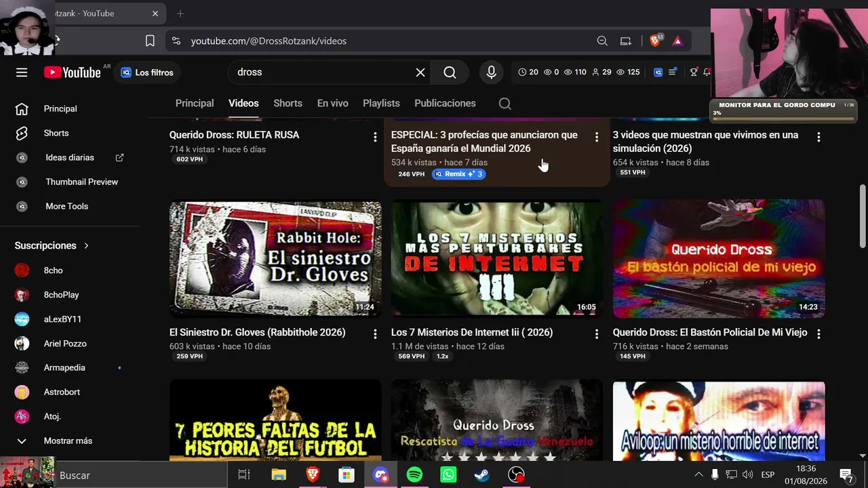Search within the channel using magnifier
The height and width of the screenshot is (488, 868).
tap(505, 104)
